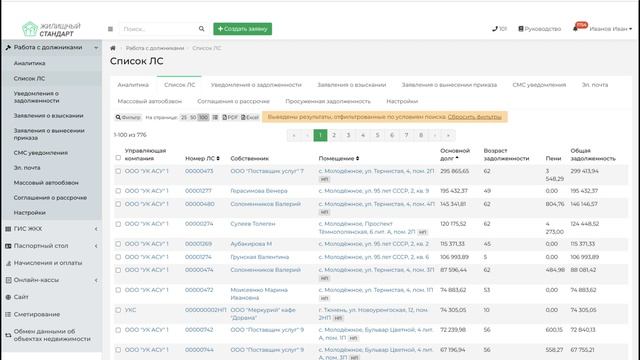
Task: Go to last page of pagination
Action: click(x=448, y=135)
